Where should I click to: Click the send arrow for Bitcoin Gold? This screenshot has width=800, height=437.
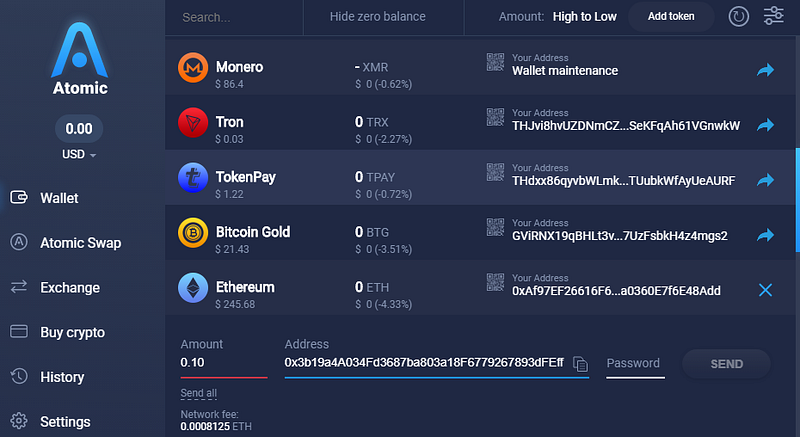(x=765, y=235)
